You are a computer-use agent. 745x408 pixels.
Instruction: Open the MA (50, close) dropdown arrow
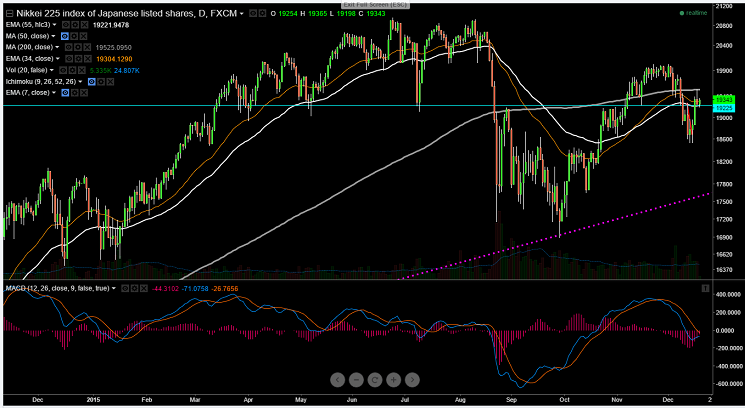53,36
